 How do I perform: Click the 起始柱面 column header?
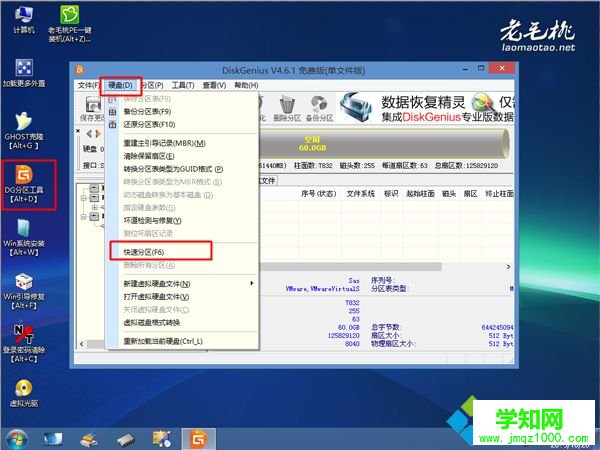coord(420,194)
